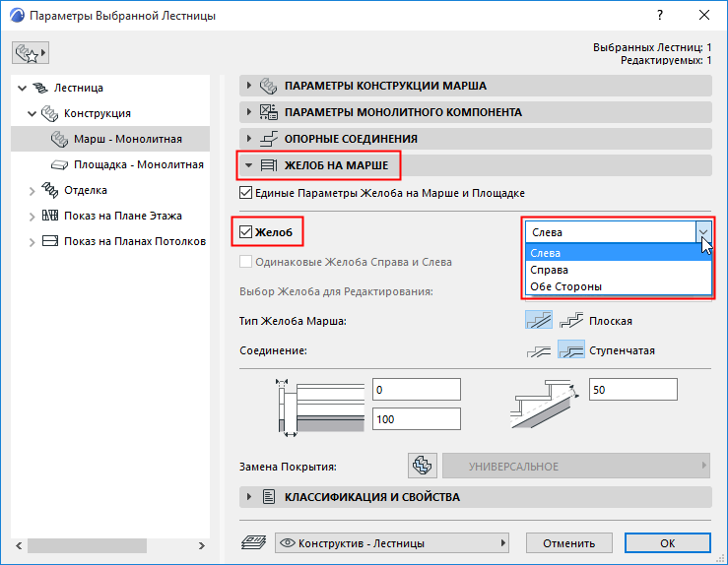Click the ПАРАМЕТРЫ МОНОЛИТНОГО КОМПОНЕНТА panel icon
The image size is (728, 565).
click(x=268, y=112)
